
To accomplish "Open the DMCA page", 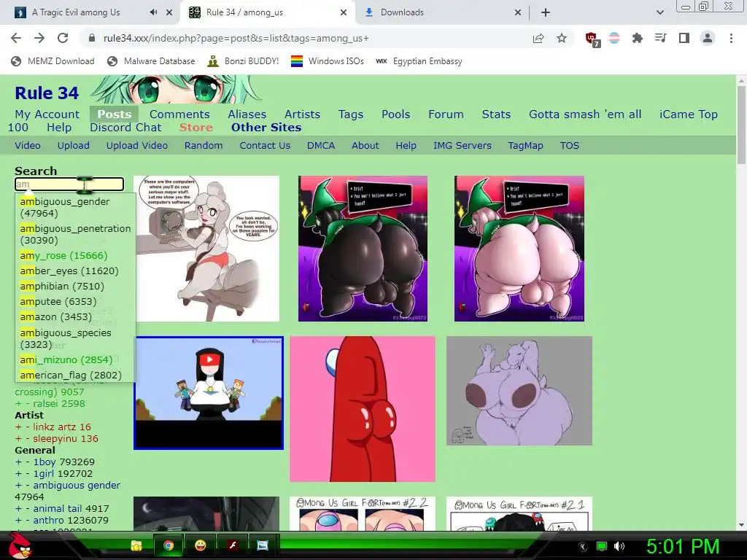I will (x=321, y=146).
